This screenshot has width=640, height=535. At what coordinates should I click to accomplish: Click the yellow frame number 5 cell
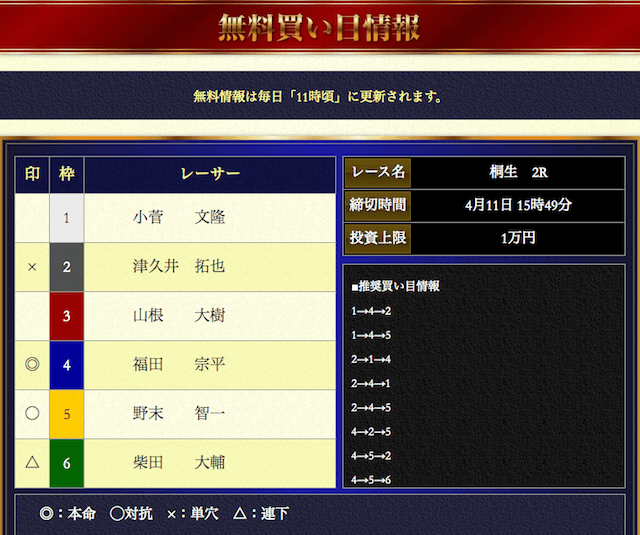pos(67,414)
